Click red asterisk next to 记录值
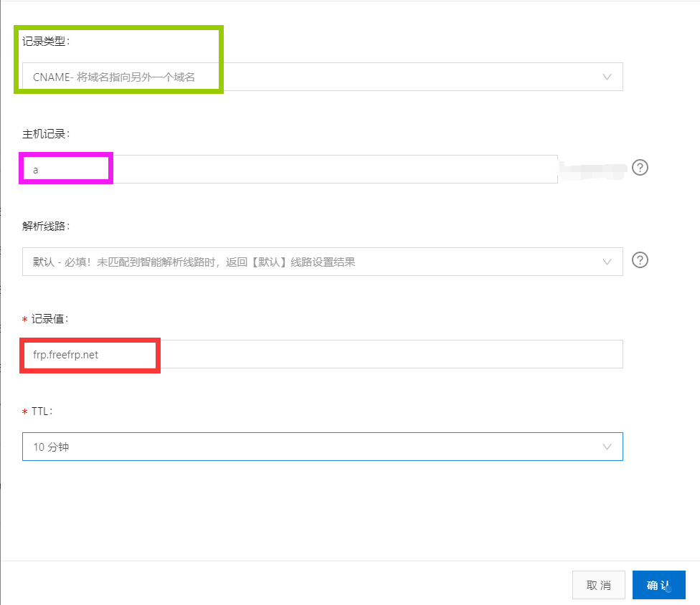This screenshot has width=700, height=605. pyautogui.click(x=25, y=320)
